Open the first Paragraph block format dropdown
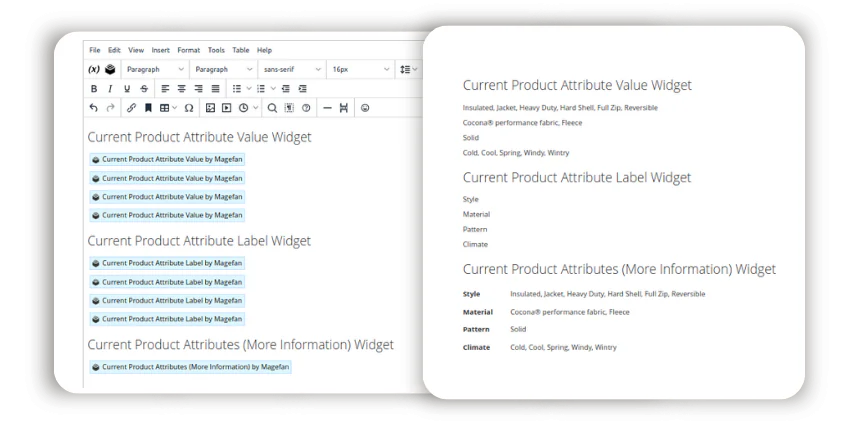 pyautogui.click(x=155, y=70)
